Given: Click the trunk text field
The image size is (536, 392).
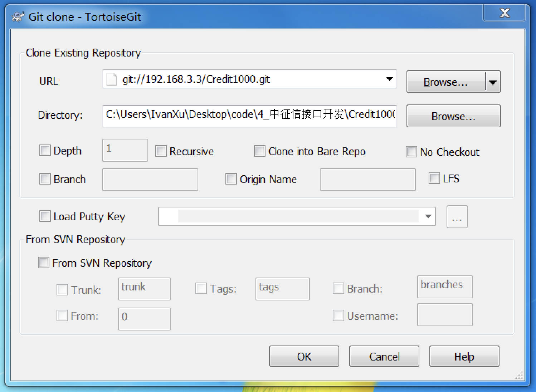Looking at the screenshot, I should 145,289.
